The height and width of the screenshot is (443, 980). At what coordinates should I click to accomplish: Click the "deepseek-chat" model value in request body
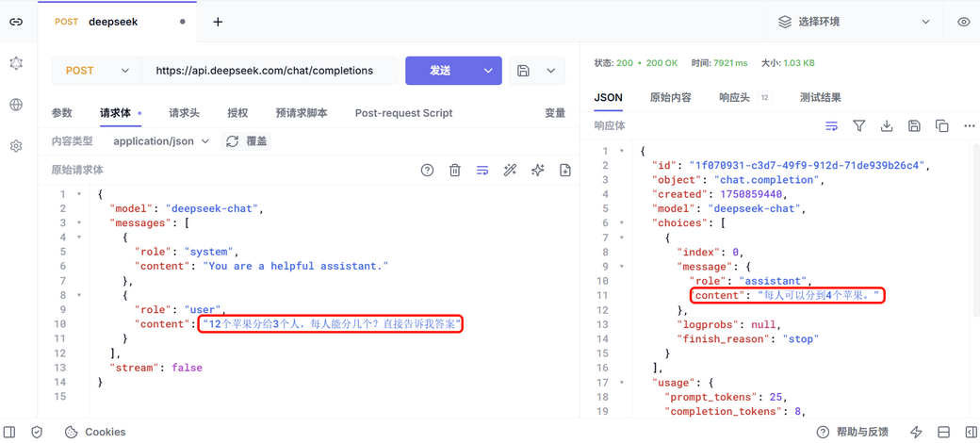point(211,208)
